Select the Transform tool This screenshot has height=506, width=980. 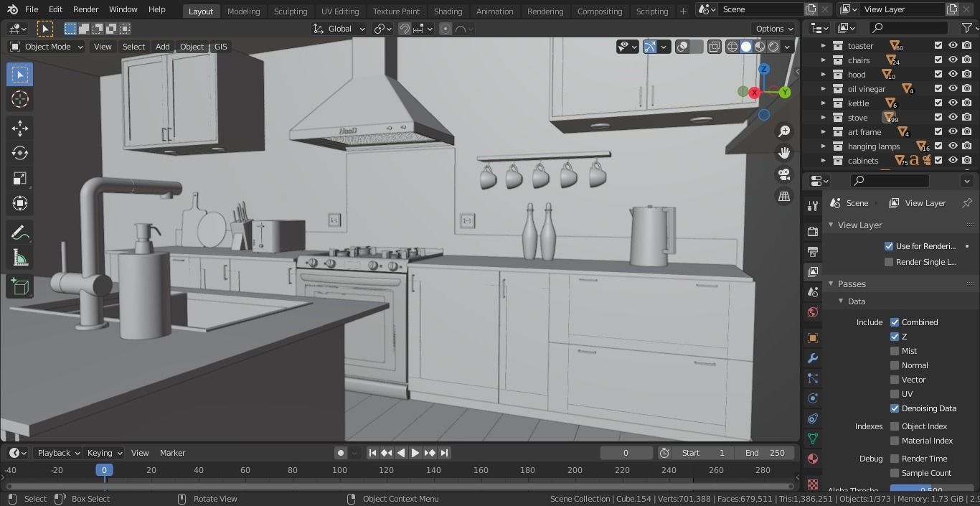coord(20,203)
